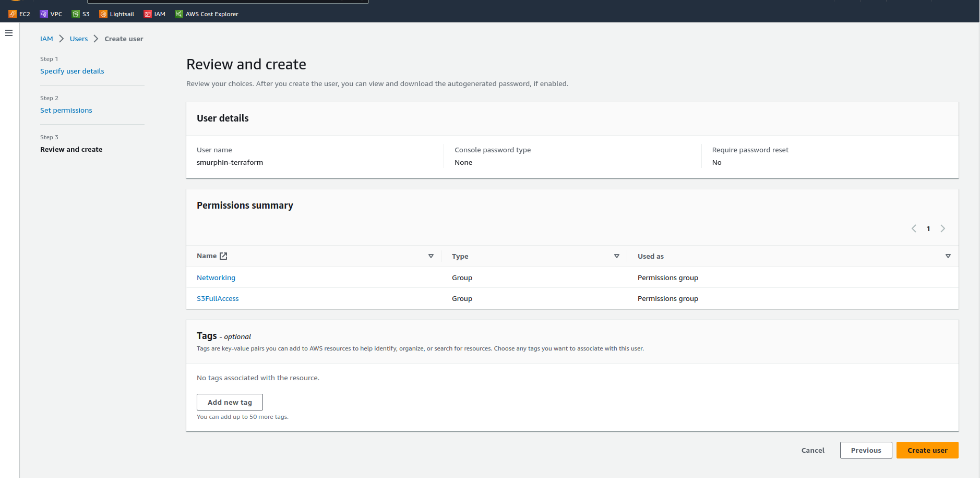The image size is (980, 483).
Task: Click Users breadcrumb link
Action: 79,39
